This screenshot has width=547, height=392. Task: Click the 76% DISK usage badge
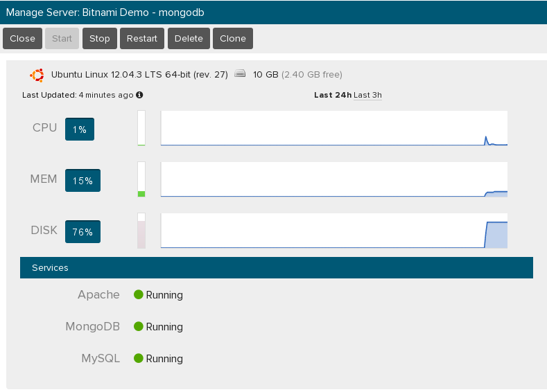(83, 232)
